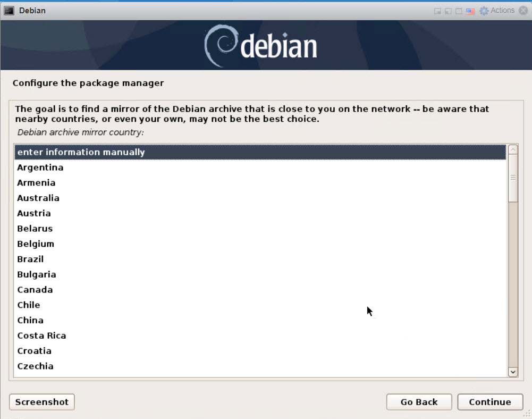This screenshot has width=532, height=419.
Task: Click the country list scrollbar thumb
Action: (513, 178)
